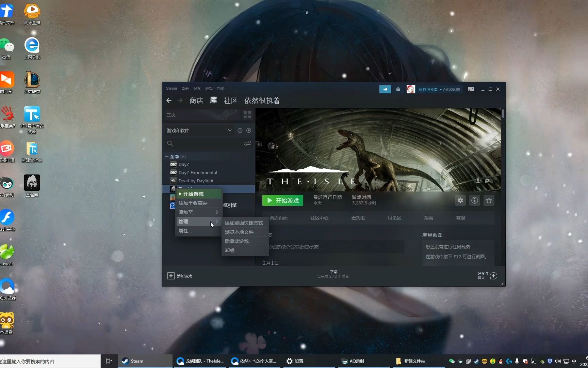Show ready-to-play games filter icon
The width and height of the screenshot is (588, 368).
coord(249,131)
